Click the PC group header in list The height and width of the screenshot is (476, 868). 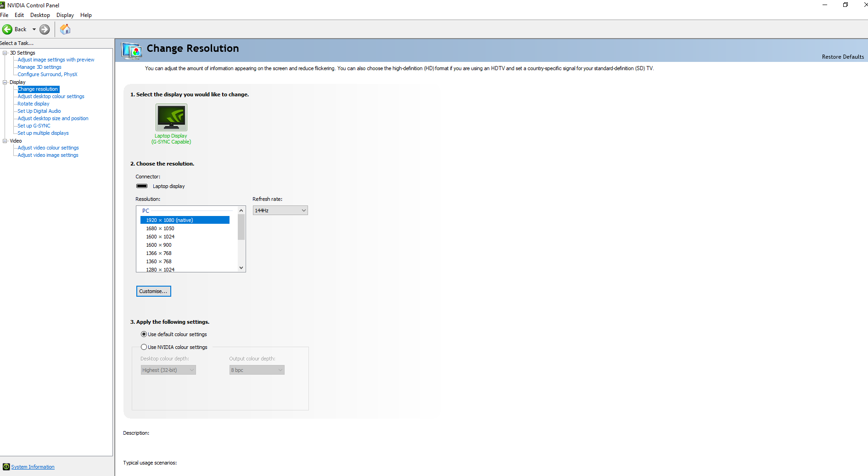click(x=146, y=211)
